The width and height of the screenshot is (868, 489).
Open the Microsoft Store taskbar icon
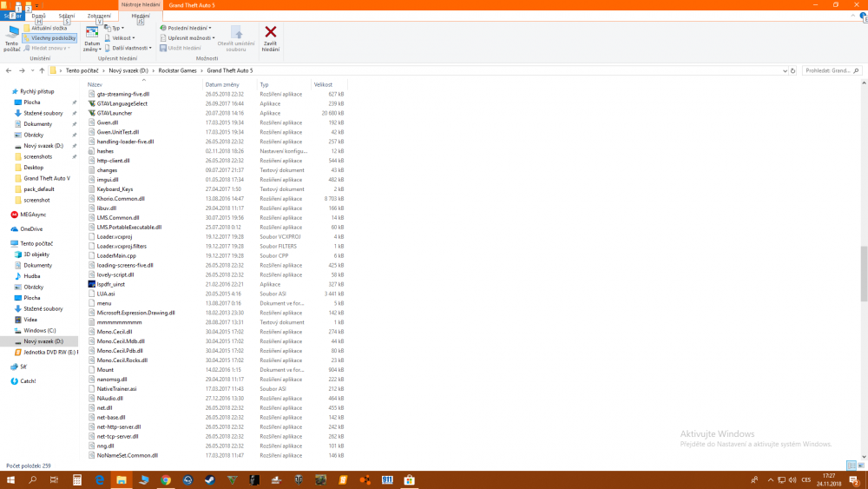tap(409, 479)
